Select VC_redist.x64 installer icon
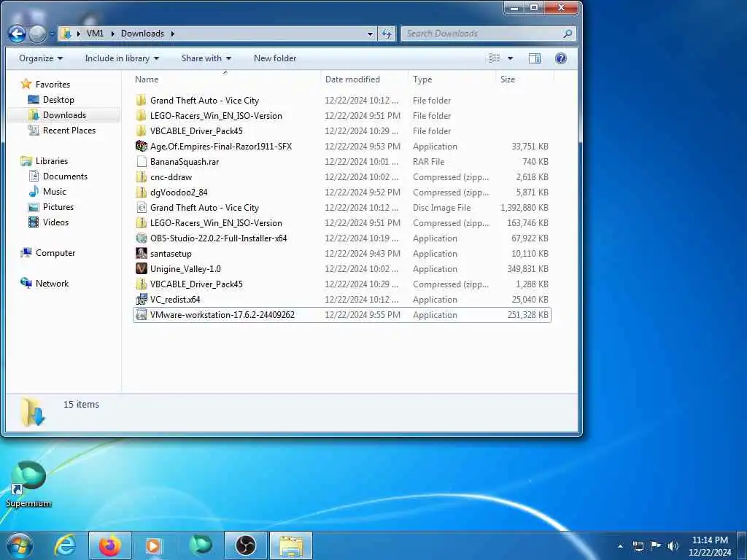The image size is (747, 560). click(141, 299)
